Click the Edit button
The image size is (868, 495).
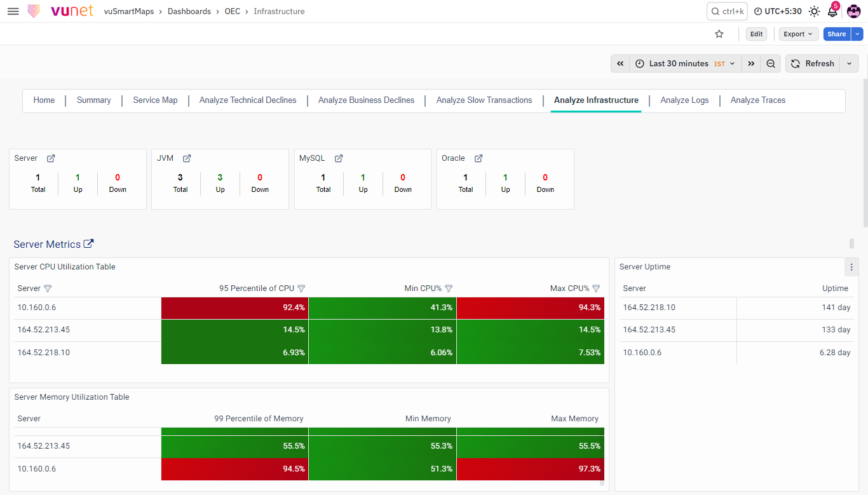click(756, 34)
